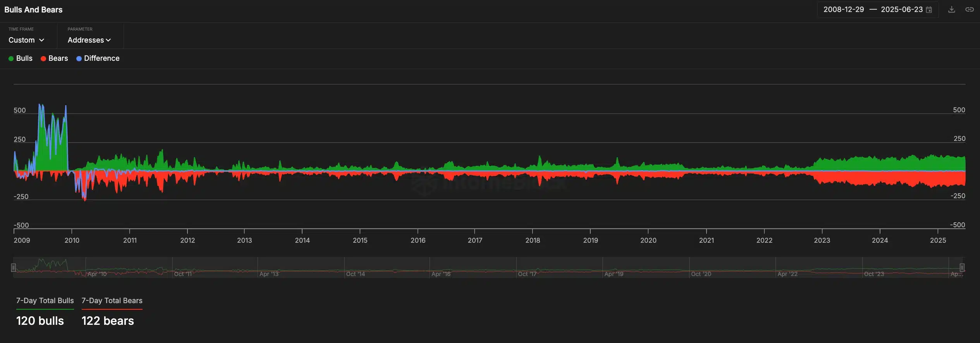Click the download chart icon
The image size is (980, 343).
951,10
